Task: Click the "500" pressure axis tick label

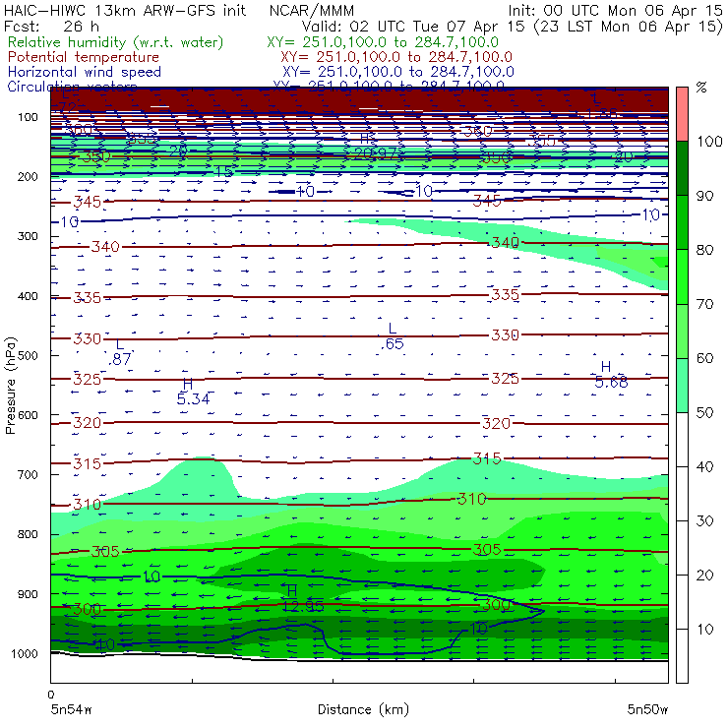Action: tap(28, 356)
